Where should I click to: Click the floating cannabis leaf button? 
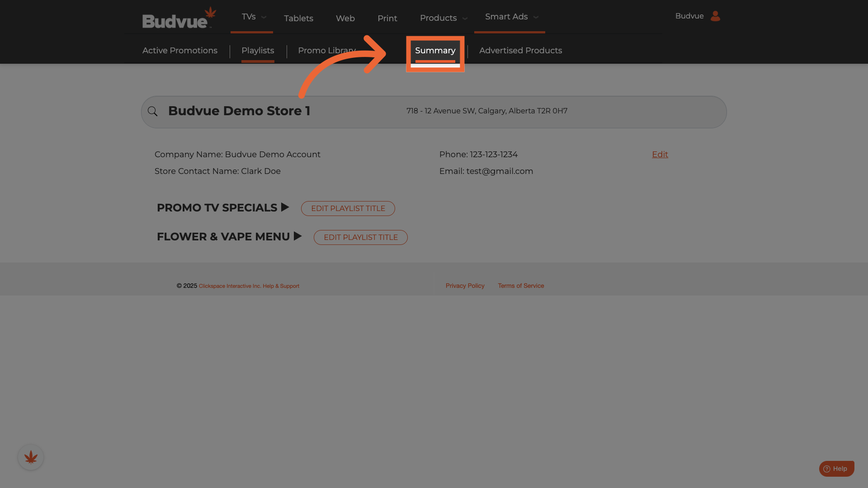(x=31, y=457)
